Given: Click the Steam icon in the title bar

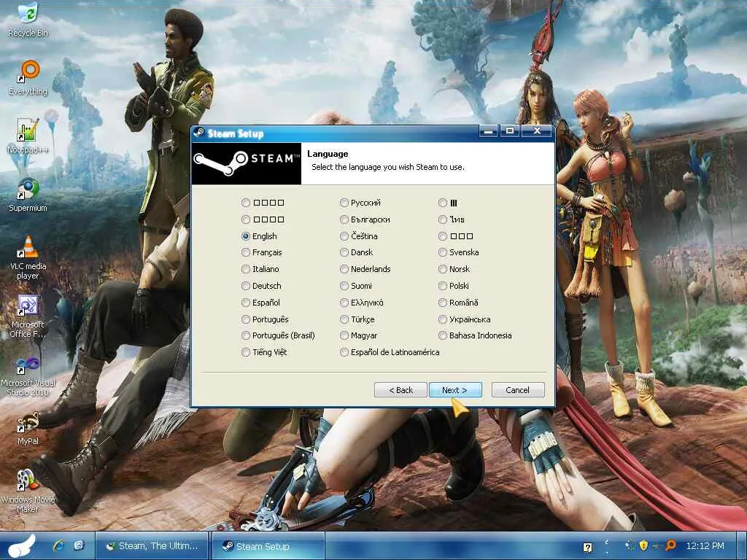Looking at the screenshot, I should pyautogui.click(x=199, y=133).
